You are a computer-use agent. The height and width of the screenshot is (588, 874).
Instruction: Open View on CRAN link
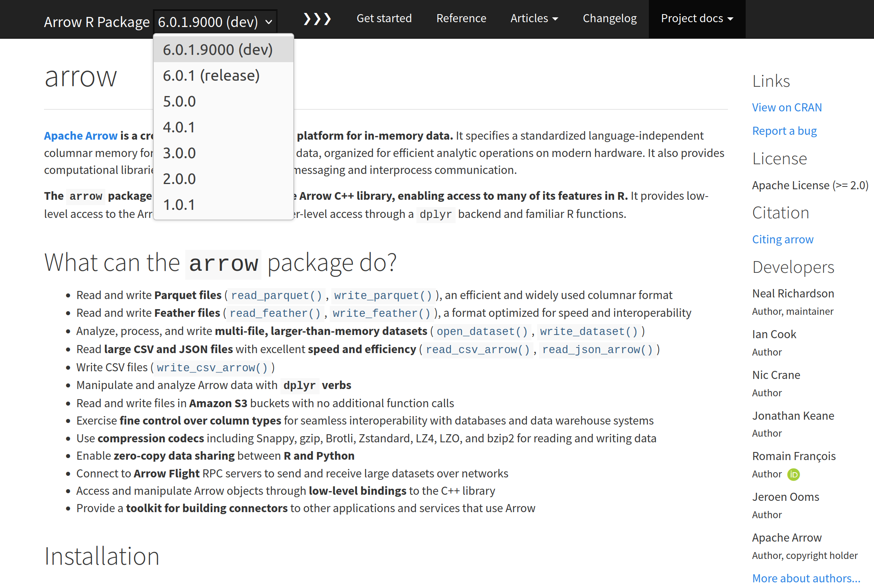[x=787, y=107]
